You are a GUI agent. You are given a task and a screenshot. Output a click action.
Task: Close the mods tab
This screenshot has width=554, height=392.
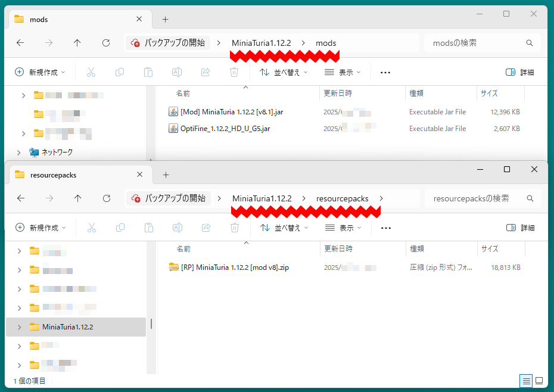click(x=139, y=19)
